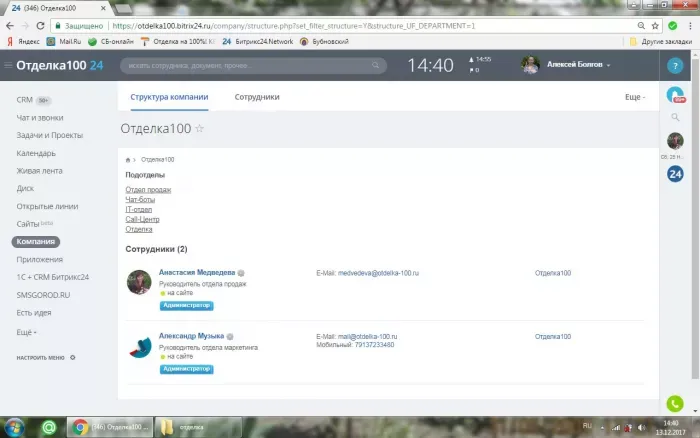Click the green phone call button
Screen dimensions: 700x438
675,404
